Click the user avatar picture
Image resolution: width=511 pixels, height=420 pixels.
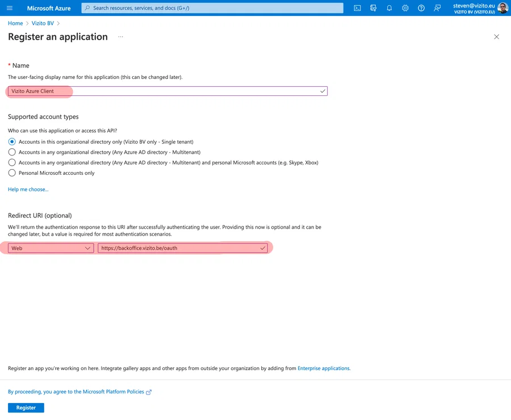point(503,8)
